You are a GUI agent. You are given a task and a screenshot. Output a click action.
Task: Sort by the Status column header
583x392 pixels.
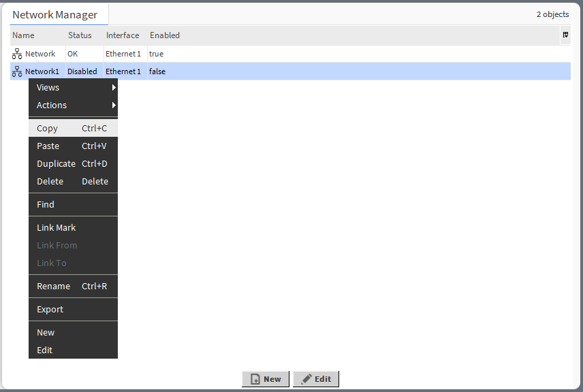[80, 35]
